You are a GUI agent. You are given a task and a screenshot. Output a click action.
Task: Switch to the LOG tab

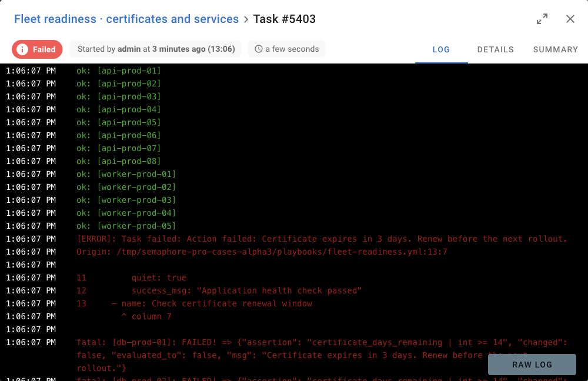pos(441,49)
